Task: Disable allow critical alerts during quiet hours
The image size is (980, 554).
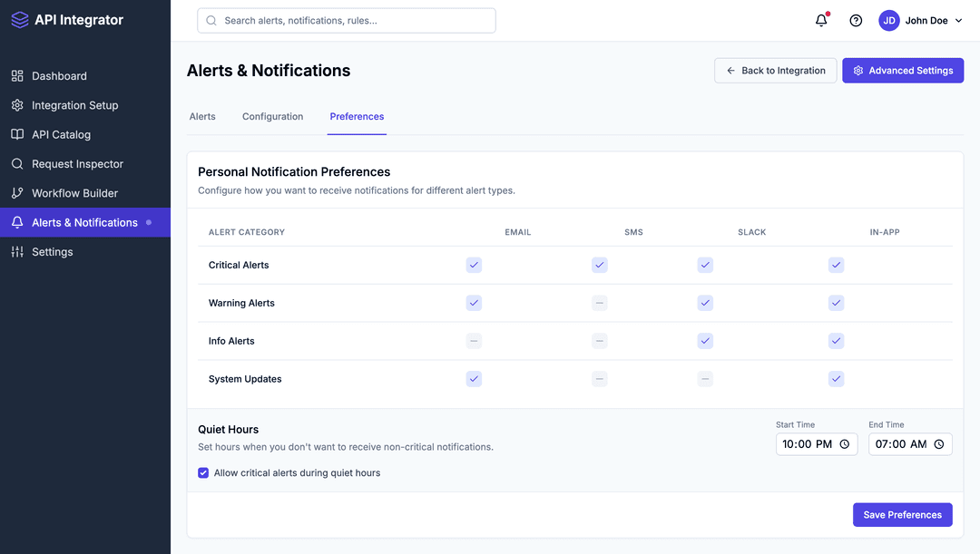Action: click(203, 472)
